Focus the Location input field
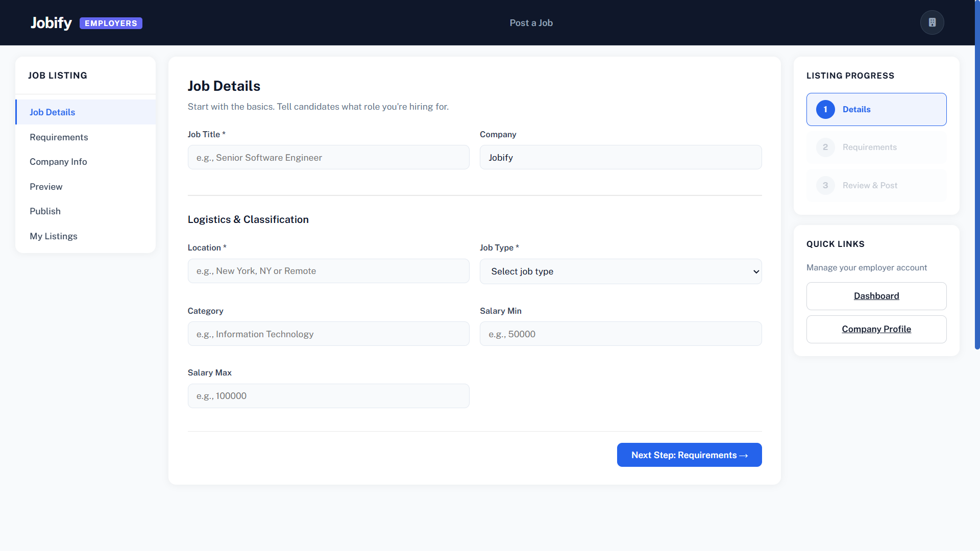The width and height of the screenshot is (980, 551). pyautogui.click(x=328, y=271)
